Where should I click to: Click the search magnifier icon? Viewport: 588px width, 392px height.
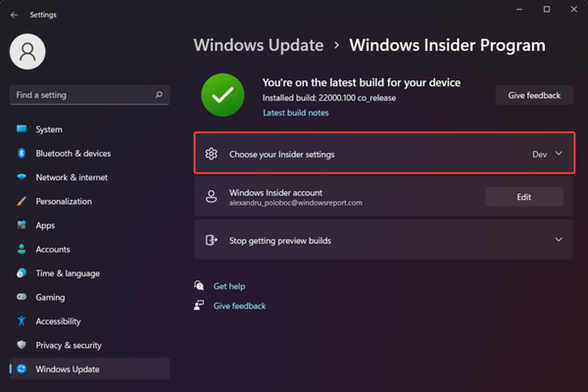159,95
